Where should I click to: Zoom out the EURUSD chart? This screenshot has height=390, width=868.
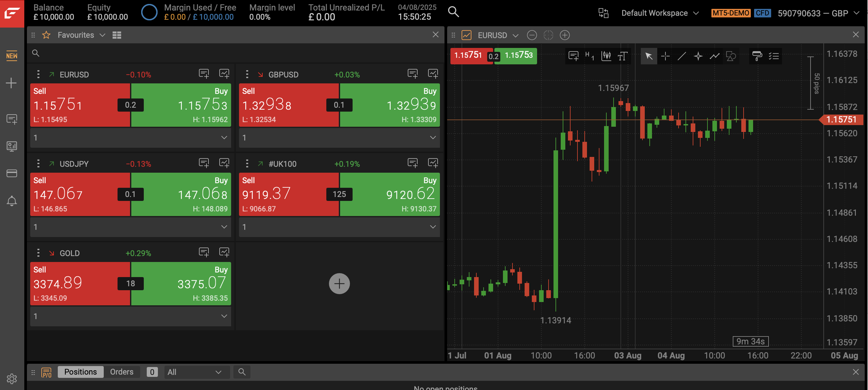click(532, 35)
